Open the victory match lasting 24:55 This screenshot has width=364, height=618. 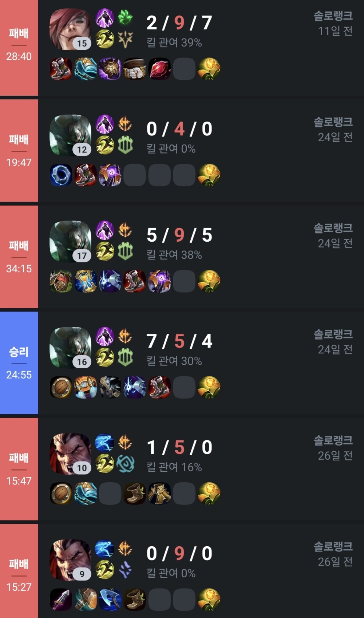point(182,363)
